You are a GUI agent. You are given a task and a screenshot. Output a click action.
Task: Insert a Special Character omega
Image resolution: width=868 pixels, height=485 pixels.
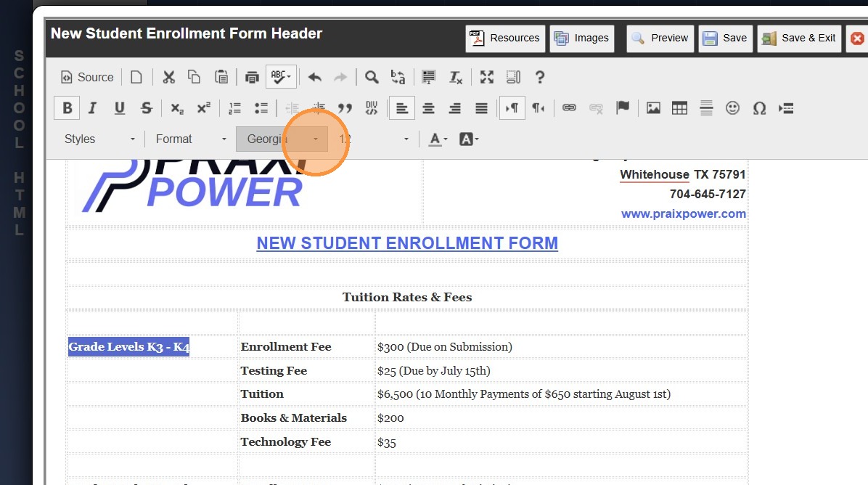pos(759,108)
